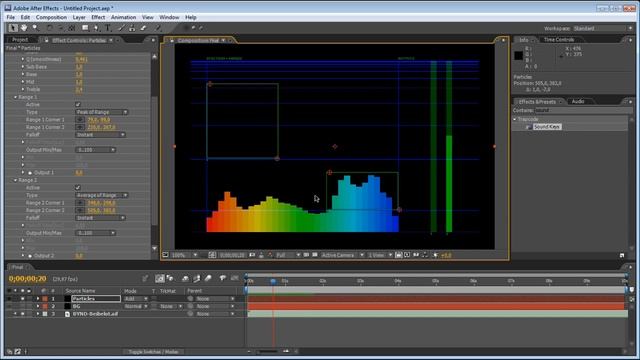Viewport: 640px width, 360px height.
Task: Click Range 1 Corner 1 point picker
Action: click(80, 120)
